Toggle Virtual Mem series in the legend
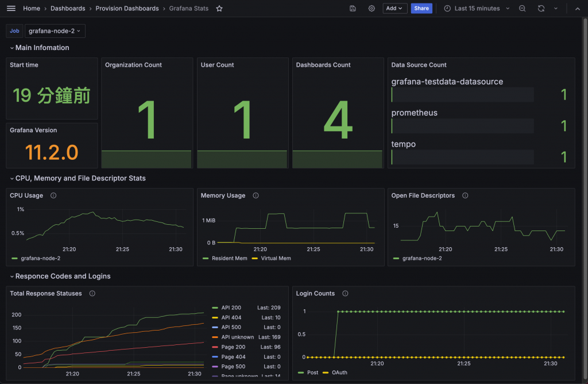The image size is (588, 384). (x=276, y=258)
